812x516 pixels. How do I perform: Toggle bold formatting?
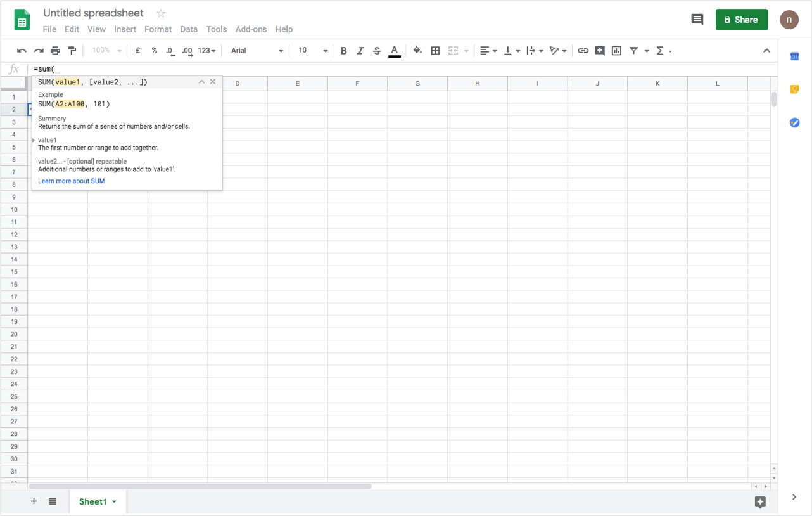tap(343, 51)
